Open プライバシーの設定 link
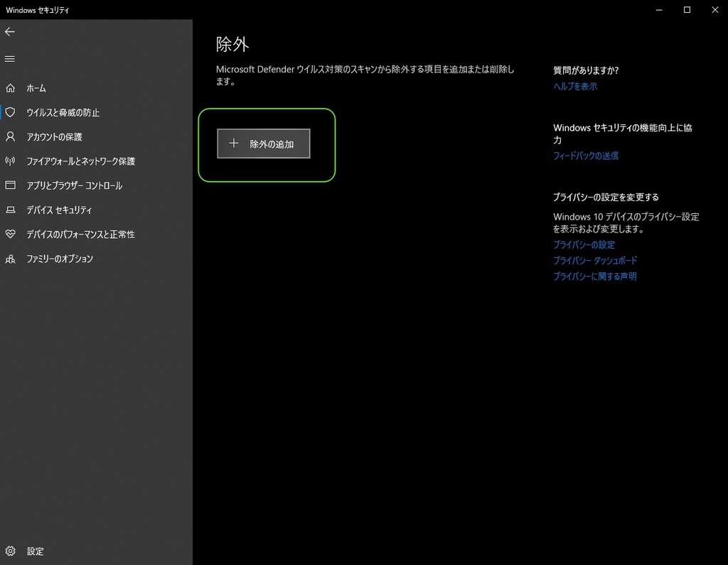This screenshot has height=565, width=728. pos(584,244)
